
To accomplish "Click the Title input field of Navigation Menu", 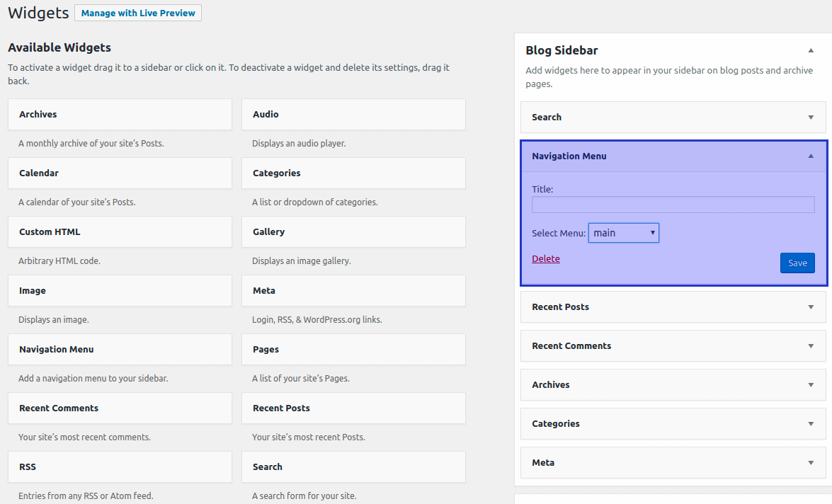I will (672, 205).
